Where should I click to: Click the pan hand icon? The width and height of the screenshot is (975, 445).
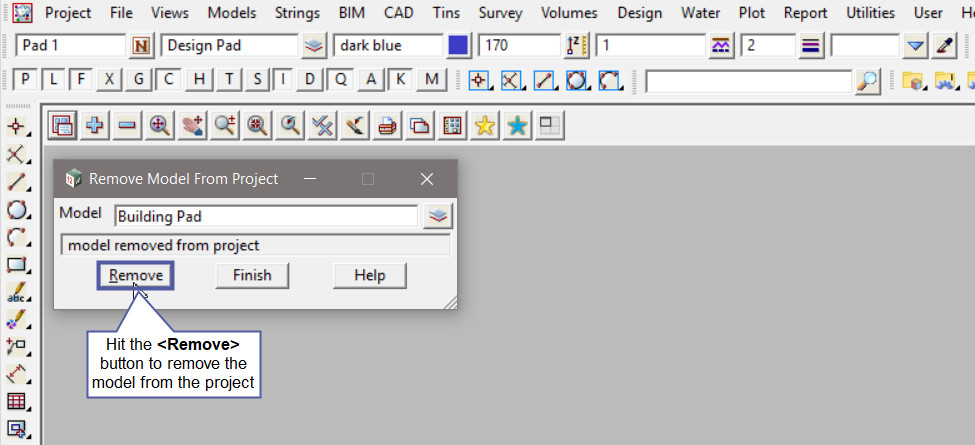coord(193,126)
